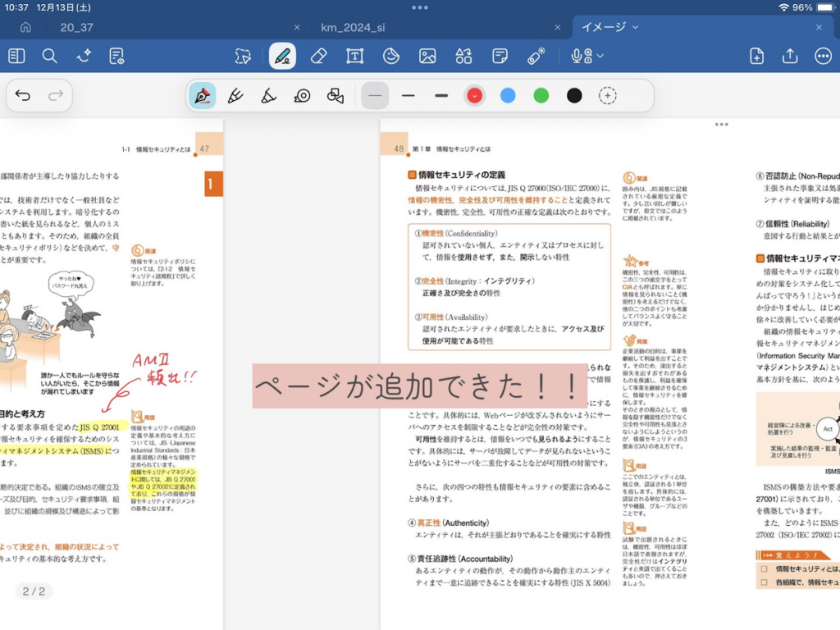Open the sidebar thumbnail panel icon
Screen dimensions: 840x630
pyautogui.click(x=16, y=56)
